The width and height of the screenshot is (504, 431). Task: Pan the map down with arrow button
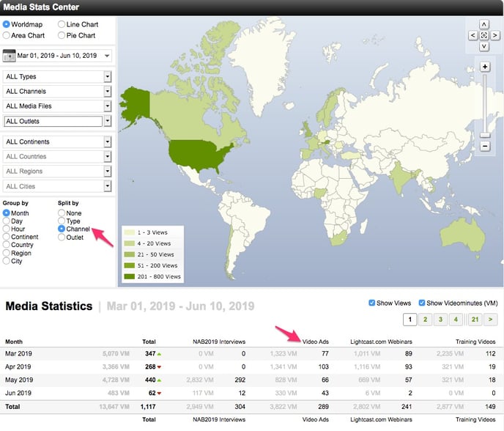pos(483,46)
